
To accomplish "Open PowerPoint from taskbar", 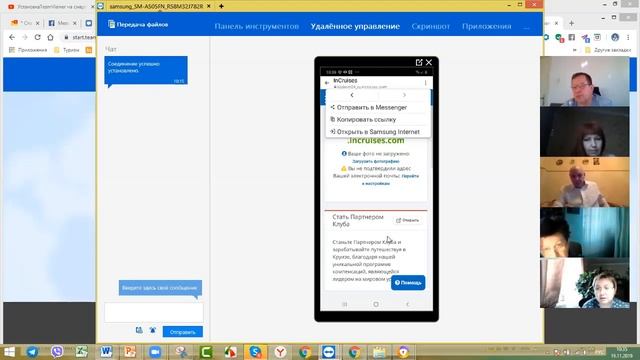I will [130, 351].
